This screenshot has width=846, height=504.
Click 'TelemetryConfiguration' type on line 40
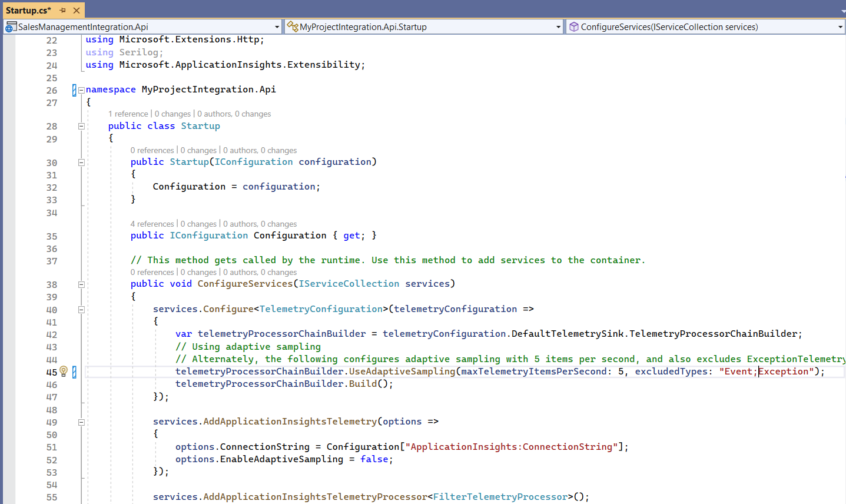(x=321, y=309)
